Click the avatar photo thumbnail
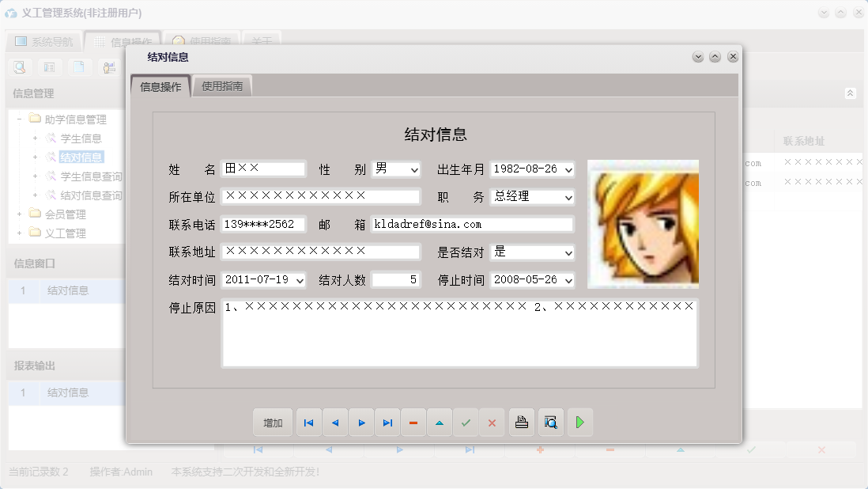The width and height of the screenshot is (868, 489). pos(643,224)
